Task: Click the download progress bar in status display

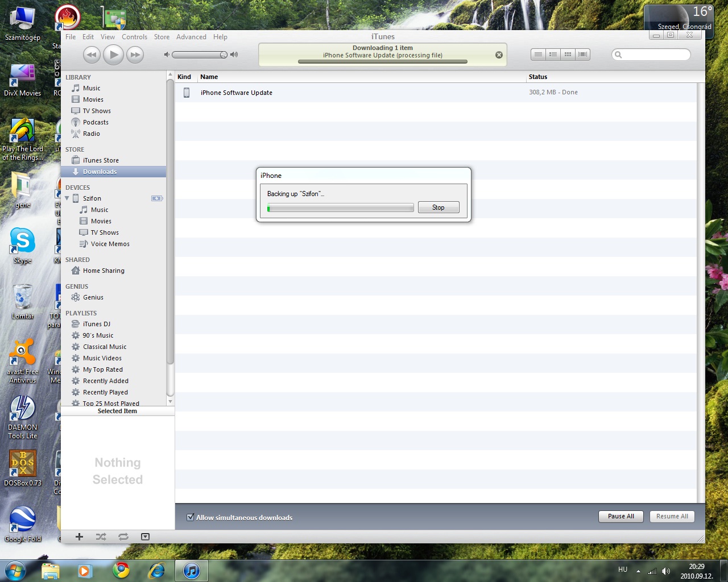Action: 383,61
